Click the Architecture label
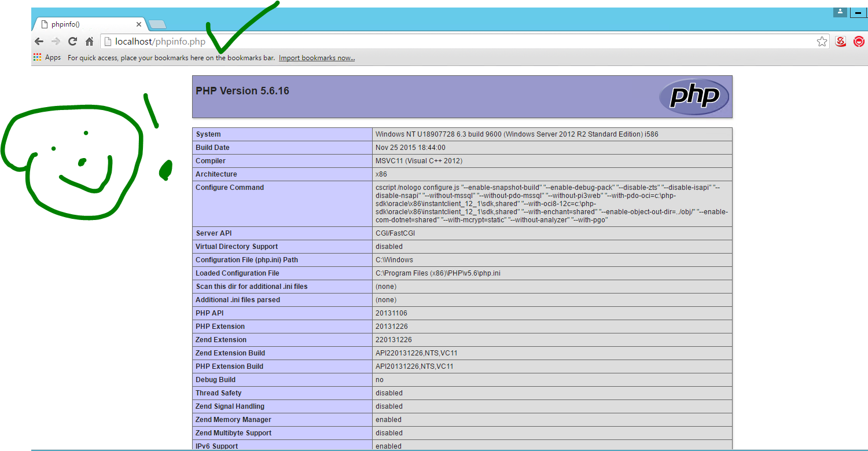This screenshot has width=868, height=451. pos(216,174)
